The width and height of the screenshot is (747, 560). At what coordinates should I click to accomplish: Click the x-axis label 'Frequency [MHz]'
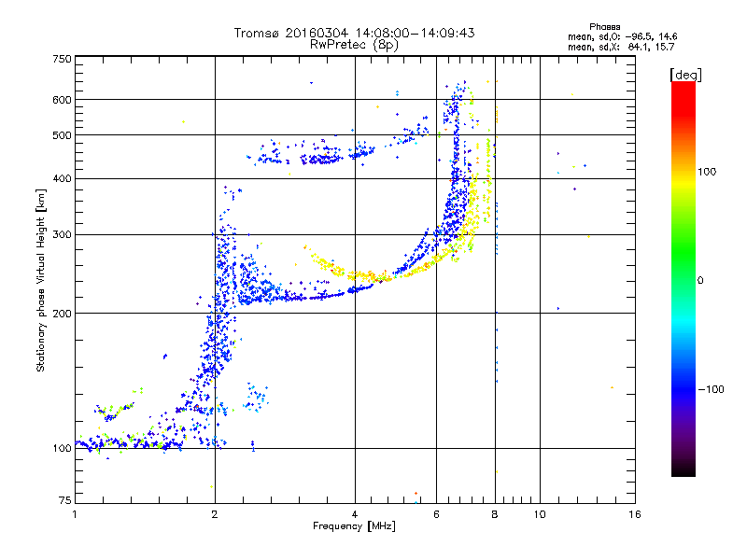click(354, 526)
